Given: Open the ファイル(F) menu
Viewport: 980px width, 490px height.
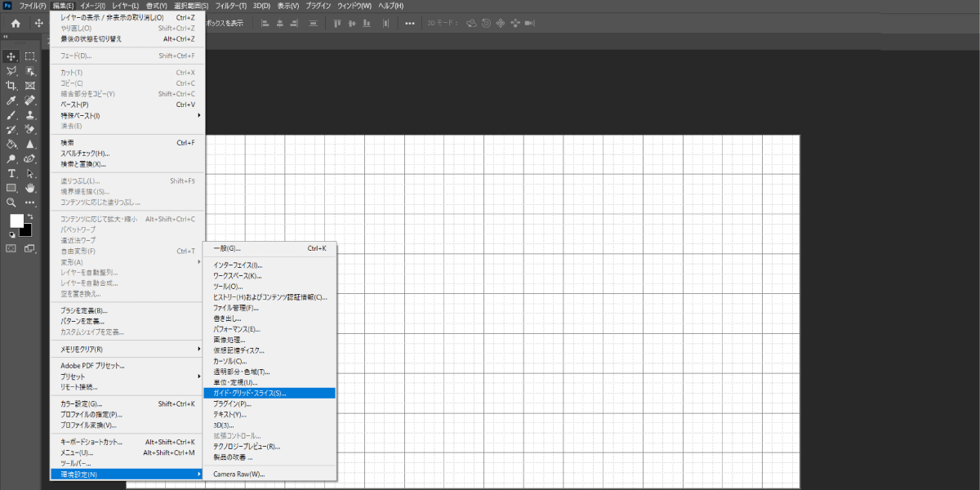Looking at the screenshot, I should (33, 6).
